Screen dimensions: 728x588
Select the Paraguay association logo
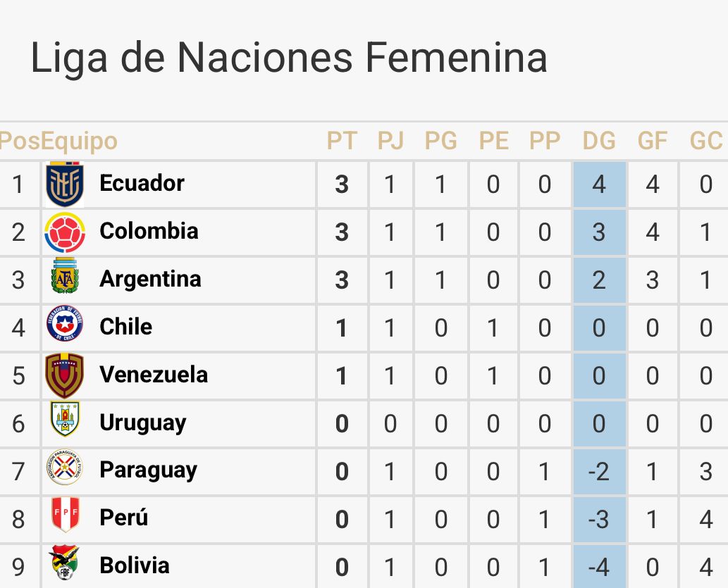coord(65,470)
